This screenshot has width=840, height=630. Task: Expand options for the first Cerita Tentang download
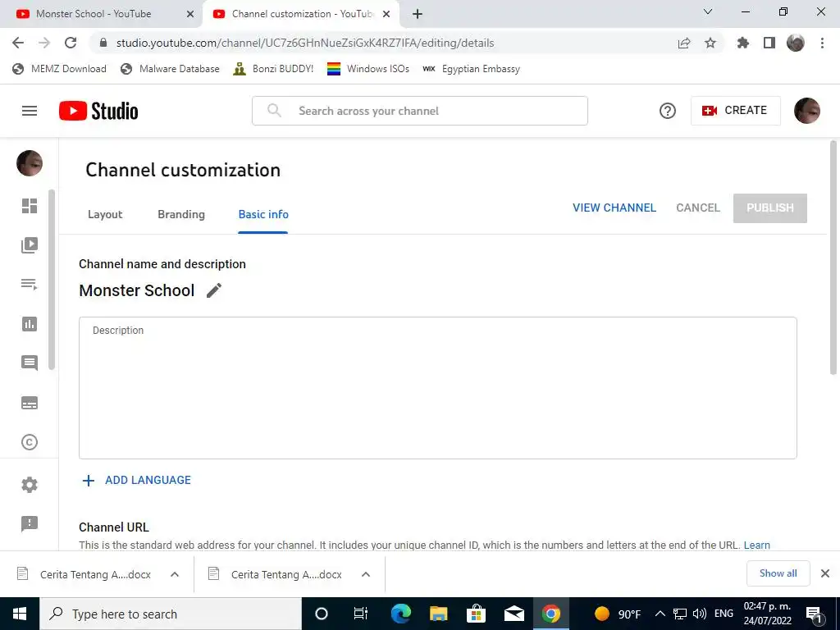[175, 574]
